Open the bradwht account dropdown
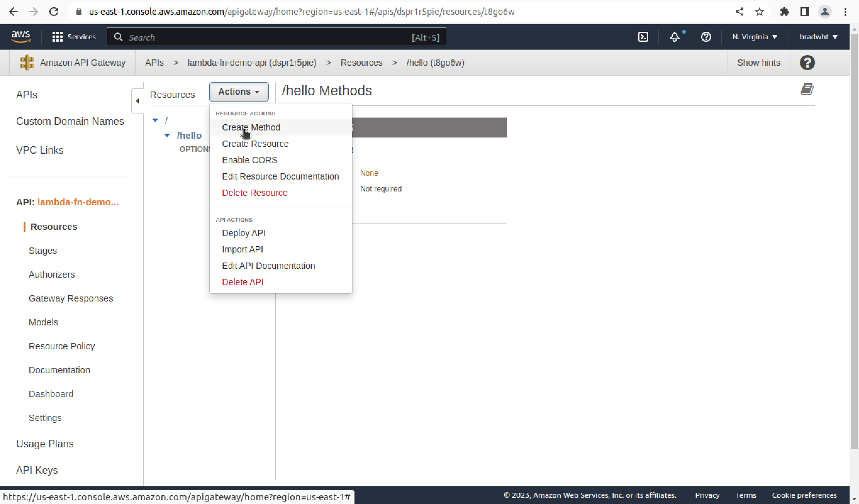Viewport: 859px width, 504px height. click(818, 37)
